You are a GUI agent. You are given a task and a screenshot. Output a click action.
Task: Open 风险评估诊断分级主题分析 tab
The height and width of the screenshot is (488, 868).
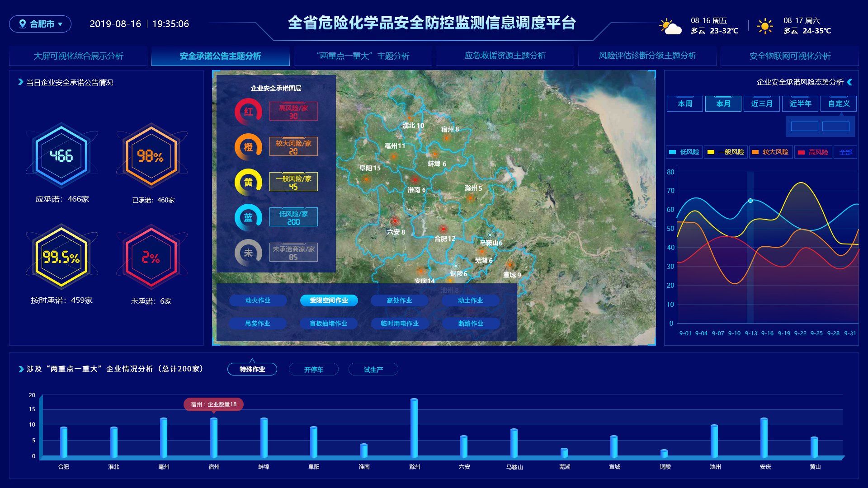point(647,56)
